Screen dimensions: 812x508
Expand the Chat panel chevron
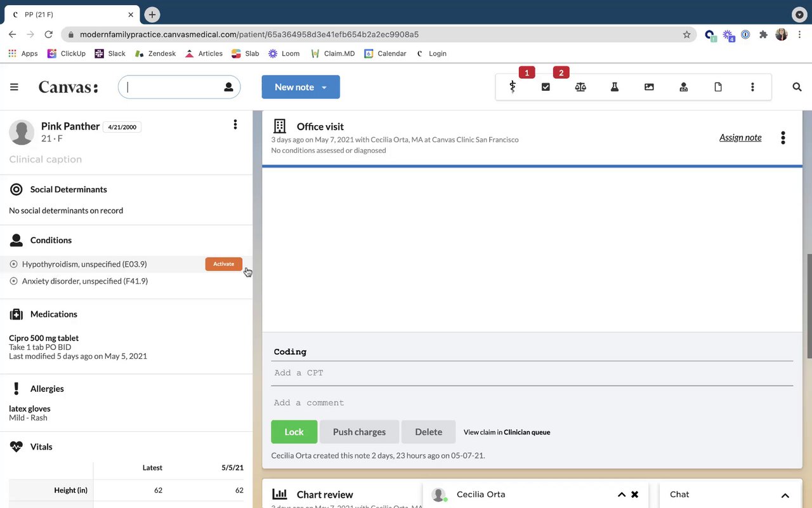click(x=785, y=495)
